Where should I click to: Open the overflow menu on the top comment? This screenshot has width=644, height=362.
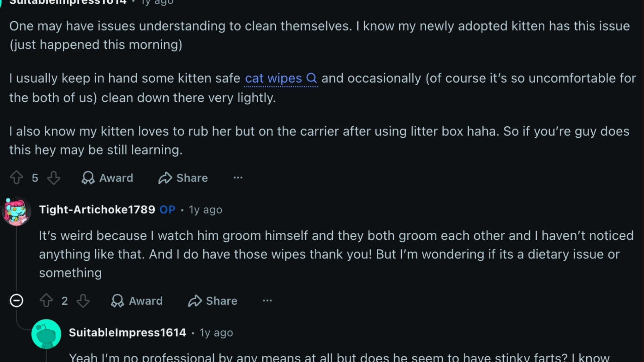[238, 178]
